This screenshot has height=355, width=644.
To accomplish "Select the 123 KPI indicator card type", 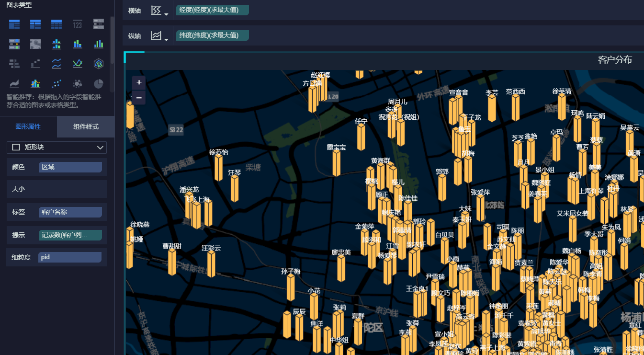I will pos(78,24).
